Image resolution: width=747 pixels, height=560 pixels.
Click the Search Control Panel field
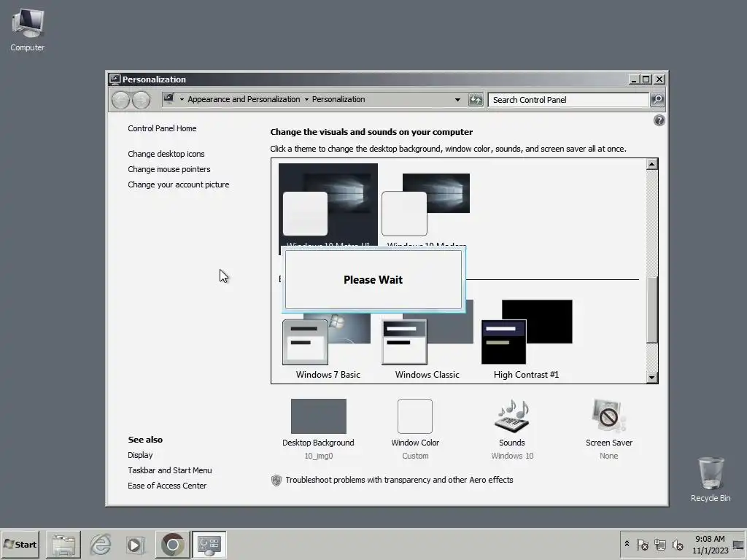click(568, 99)
